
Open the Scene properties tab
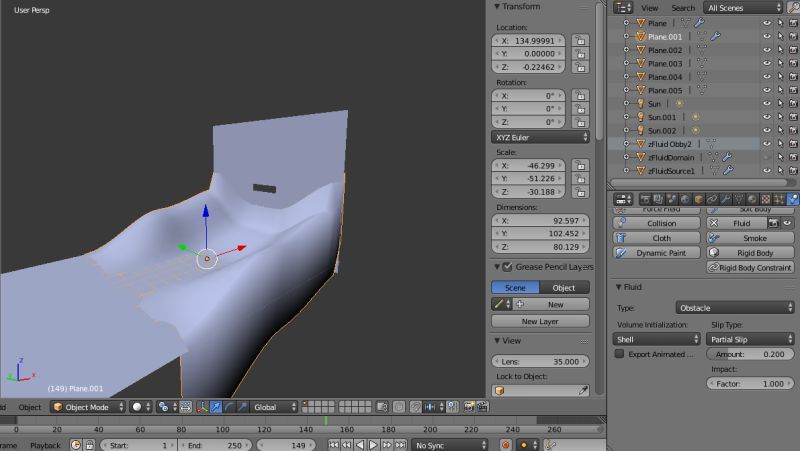672,199
